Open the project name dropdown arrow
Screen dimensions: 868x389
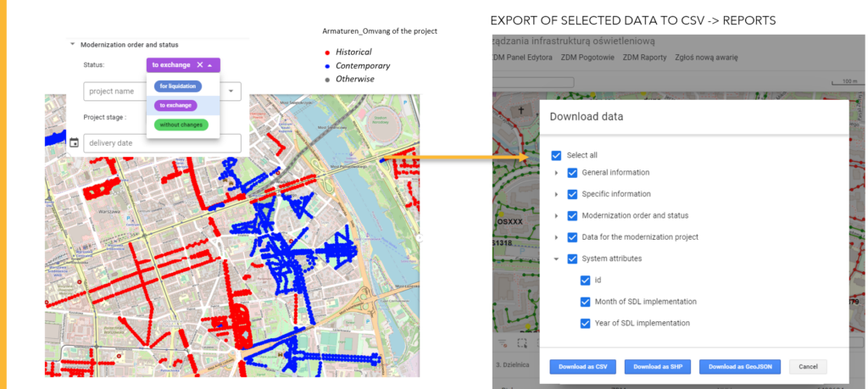(x=231, y=91)
